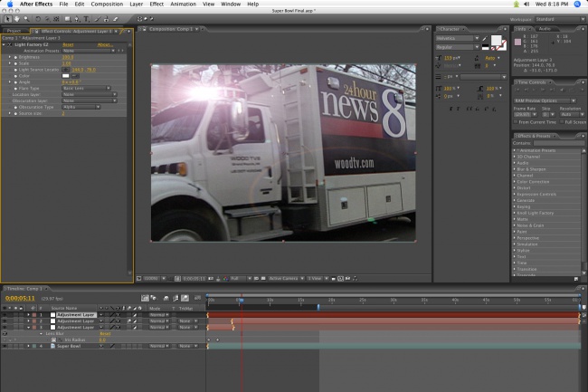Select the Selection arrow tool
Viewport: 588px width, 392px height.
[x=7, y=19]
